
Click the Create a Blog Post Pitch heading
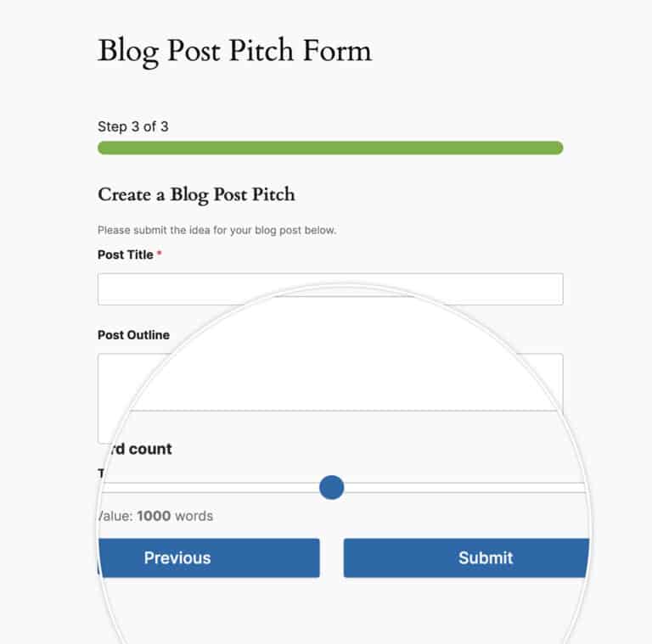coord(196,194)
